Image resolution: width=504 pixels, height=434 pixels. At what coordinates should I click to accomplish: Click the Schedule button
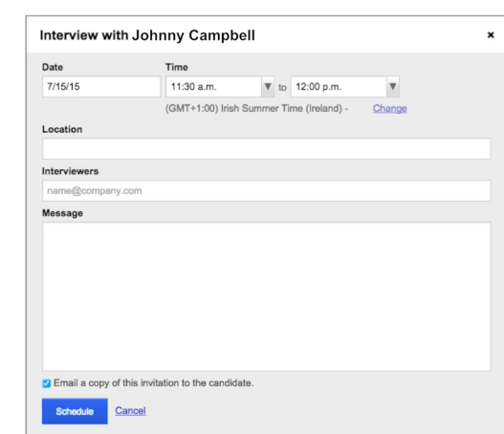click(x=75, y=411)
